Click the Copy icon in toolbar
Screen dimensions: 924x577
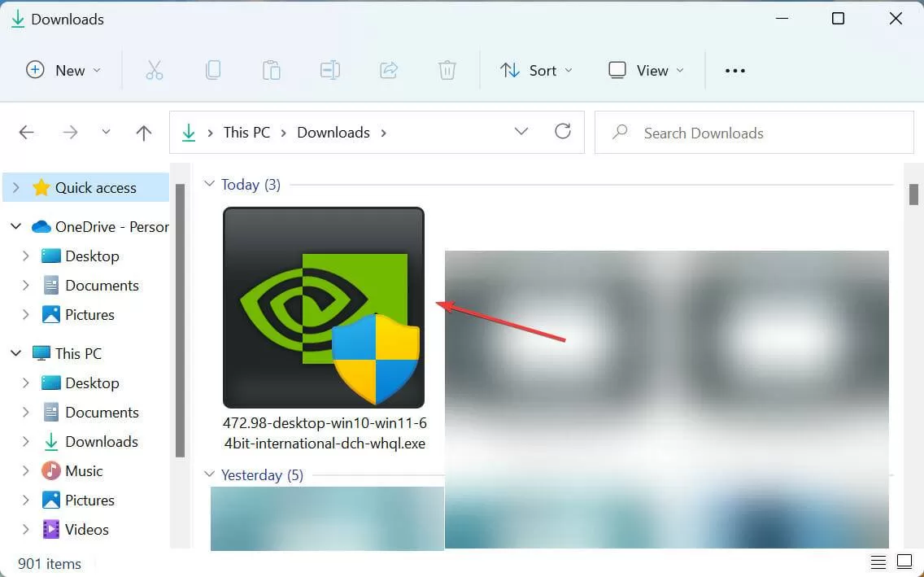[213, 70]
